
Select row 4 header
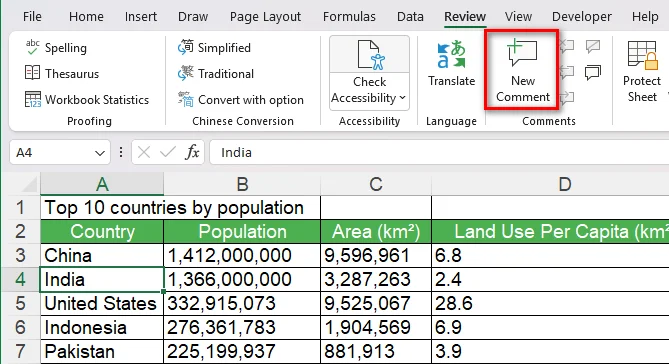coord(20,280)
